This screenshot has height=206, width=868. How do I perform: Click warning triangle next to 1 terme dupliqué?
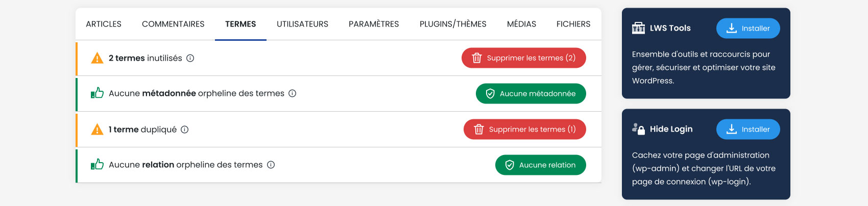(97, 130)
